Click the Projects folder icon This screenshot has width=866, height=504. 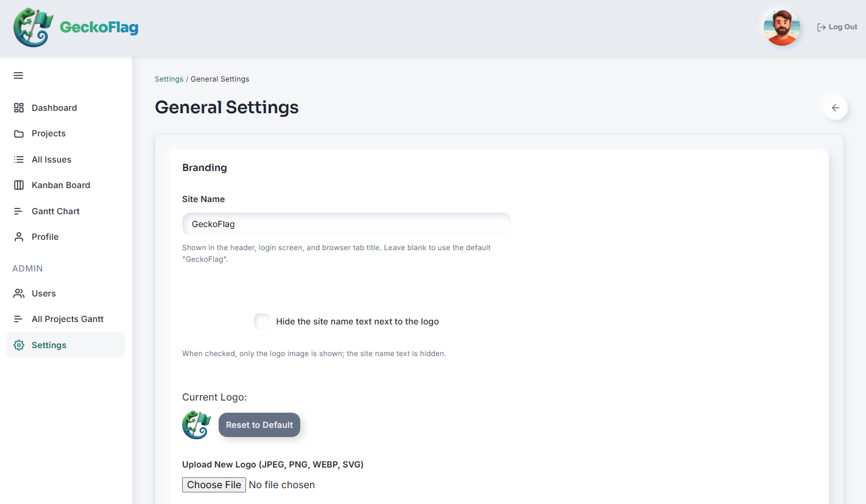(x=19, y=134)
